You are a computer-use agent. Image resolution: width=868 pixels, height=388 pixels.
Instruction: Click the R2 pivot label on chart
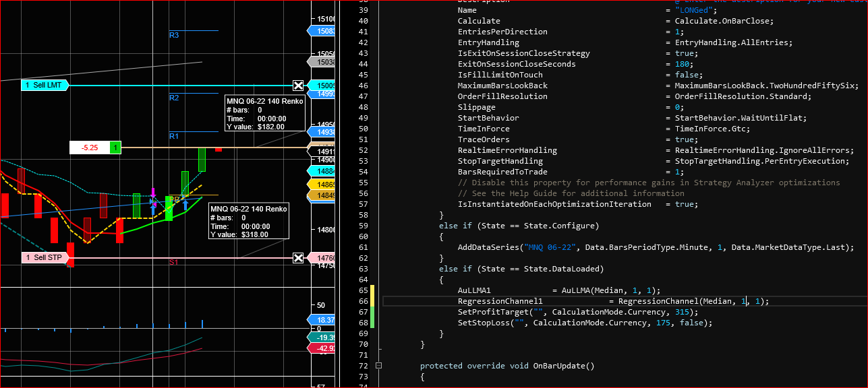pyautogui.click(x=174, y=98)
